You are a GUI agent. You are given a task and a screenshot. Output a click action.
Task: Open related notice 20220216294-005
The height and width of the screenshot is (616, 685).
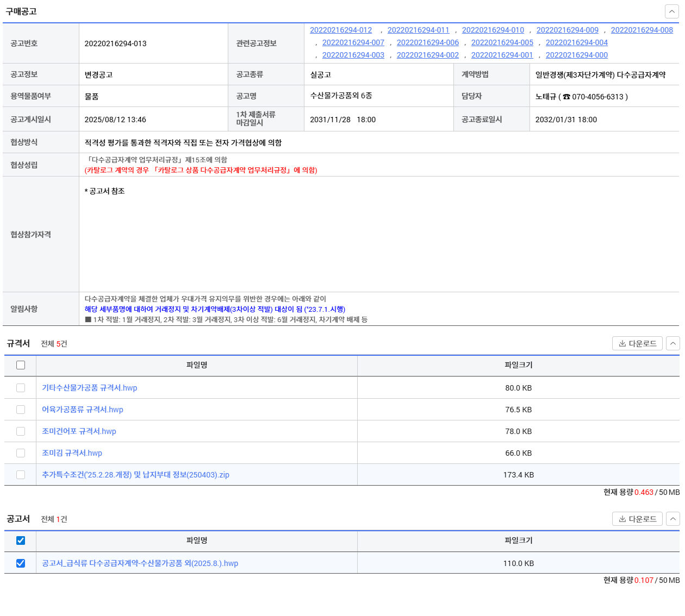502,42
